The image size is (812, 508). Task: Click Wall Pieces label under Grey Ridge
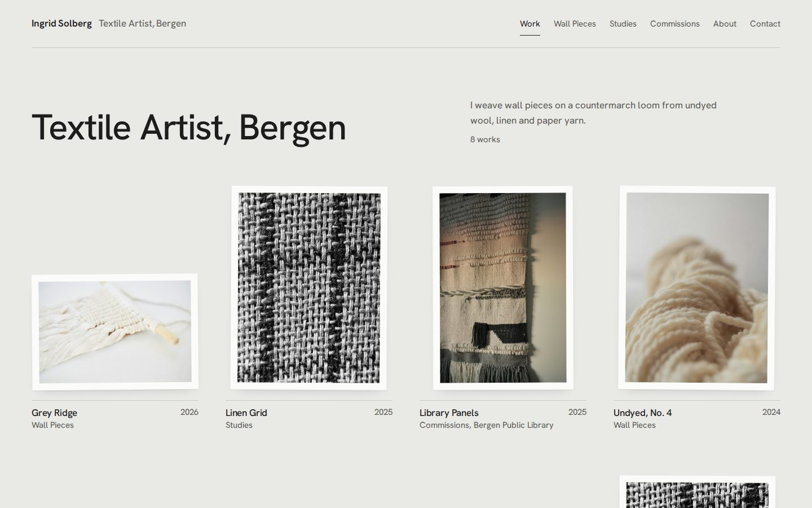(x=52, y=425)
